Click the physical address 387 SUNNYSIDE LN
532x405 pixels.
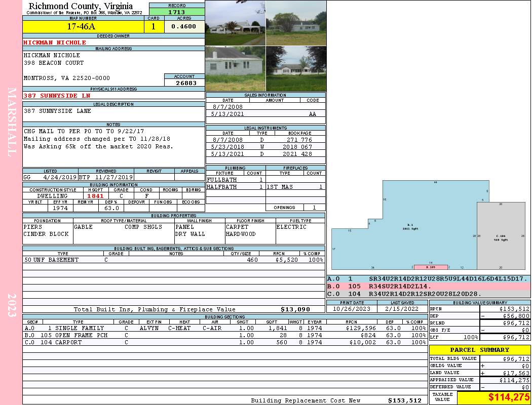tap(57, 96)
